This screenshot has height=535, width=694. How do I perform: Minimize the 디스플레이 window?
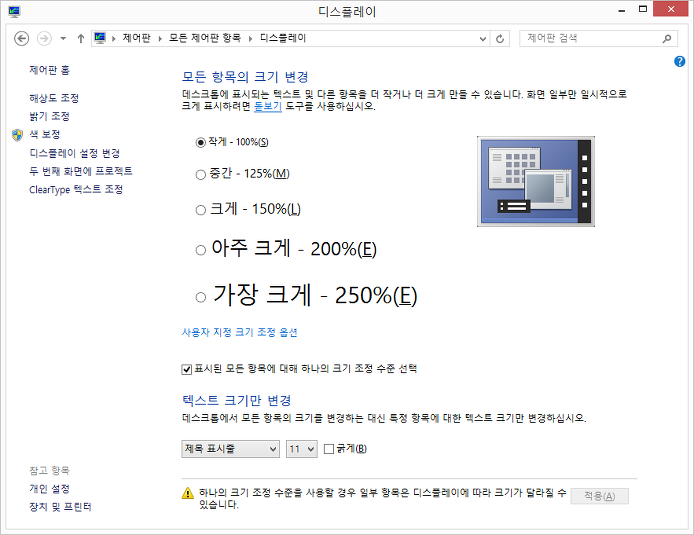622,10
